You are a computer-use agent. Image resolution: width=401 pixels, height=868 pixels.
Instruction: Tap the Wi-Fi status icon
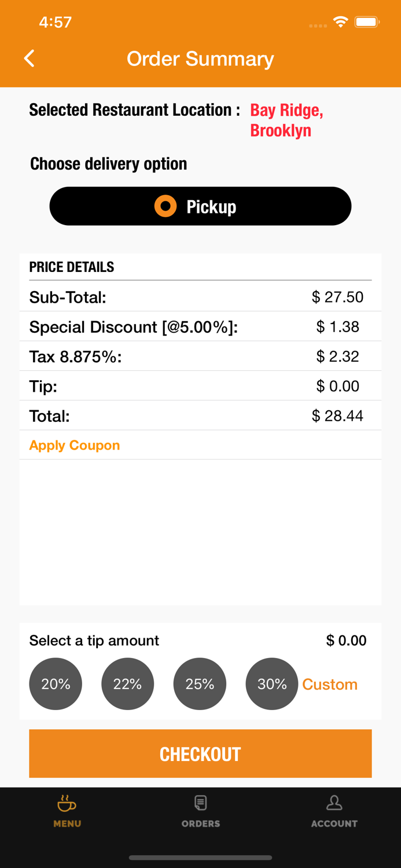pos(340,23)
